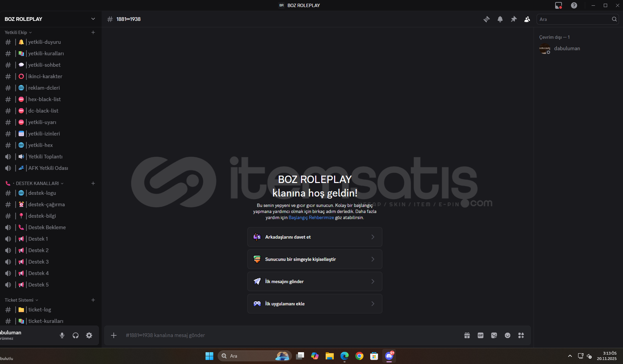Show pinned messages pin icon
This screenshot has height=364, width=623.
pos(514,19)
